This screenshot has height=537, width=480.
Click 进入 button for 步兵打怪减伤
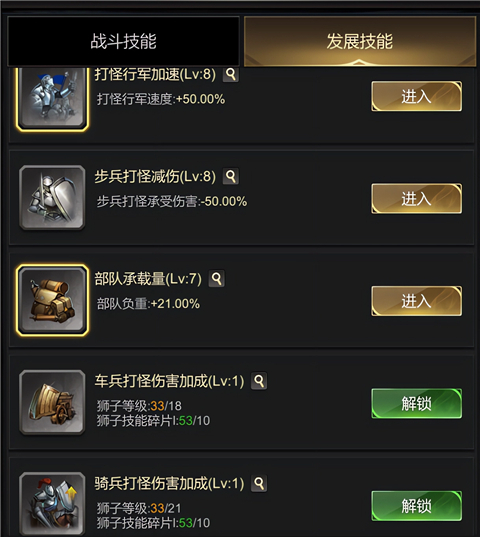[x=416, y=199]
